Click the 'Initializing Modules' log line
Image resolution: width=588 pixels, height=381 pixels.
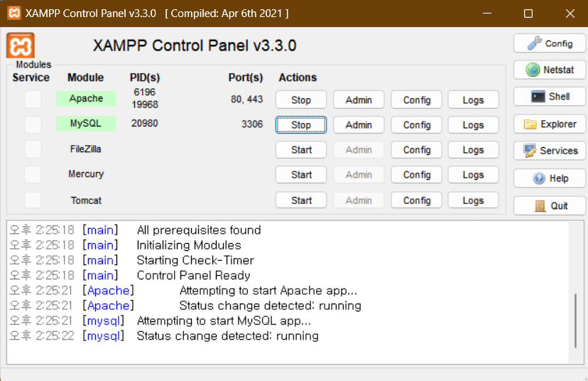(x=189, y=245)
